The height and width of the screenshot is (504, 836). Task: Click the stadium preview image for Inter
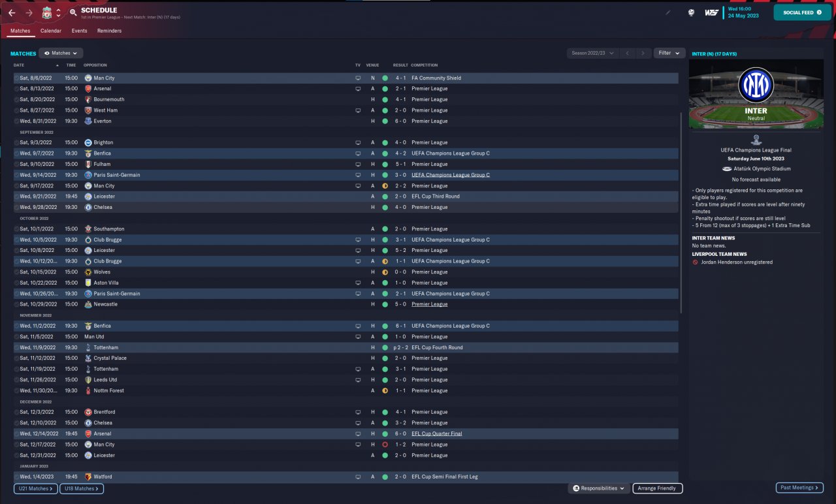pyautogui.click(x=756, y=95)
